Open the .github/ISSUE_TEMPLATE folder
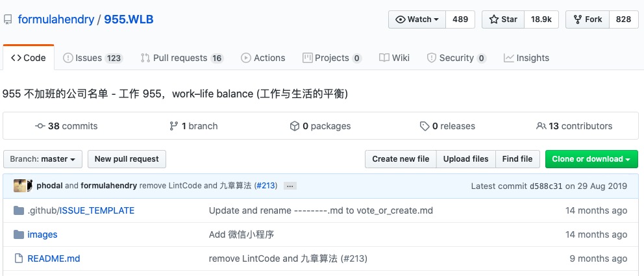This screenshot has width=644, height=276. pyautogui.click(x=81, y=210)
